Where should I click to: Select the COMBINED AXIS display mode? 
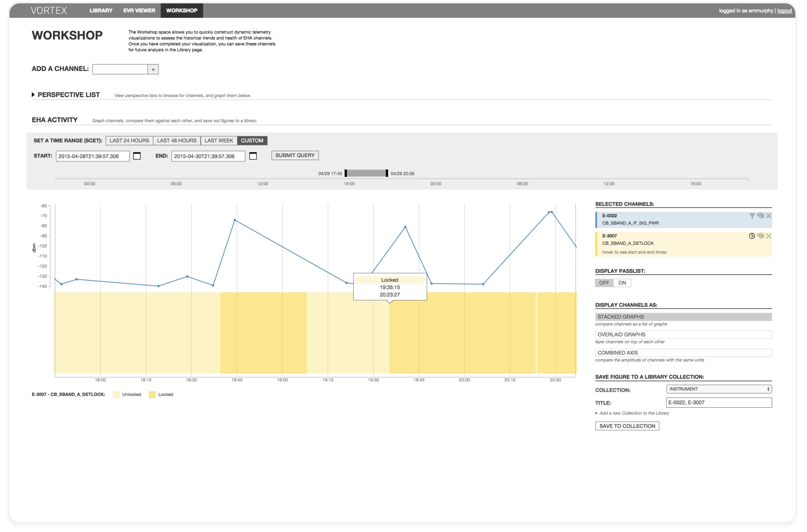point(683,353)
